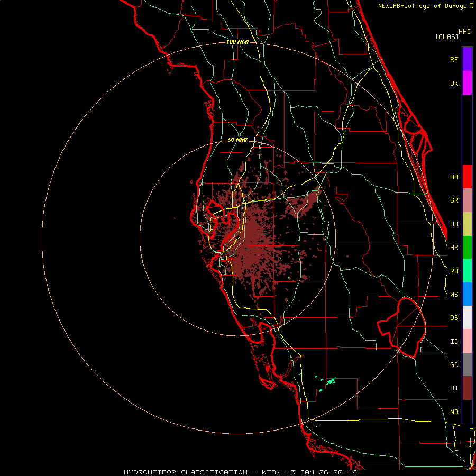
Task: Click the brown BI legend swatch
Action: point(467,388)
